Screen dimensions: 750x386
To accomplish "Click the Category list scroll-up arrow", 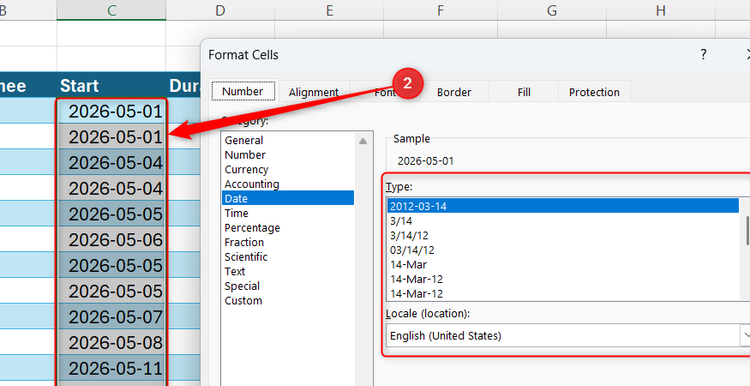I will tap(363, 141).
